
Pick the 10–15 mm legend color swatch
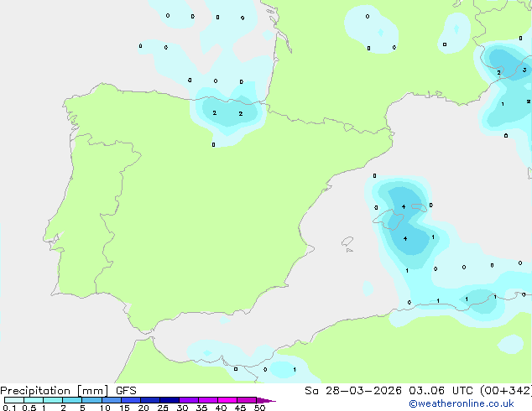[112, 400]
